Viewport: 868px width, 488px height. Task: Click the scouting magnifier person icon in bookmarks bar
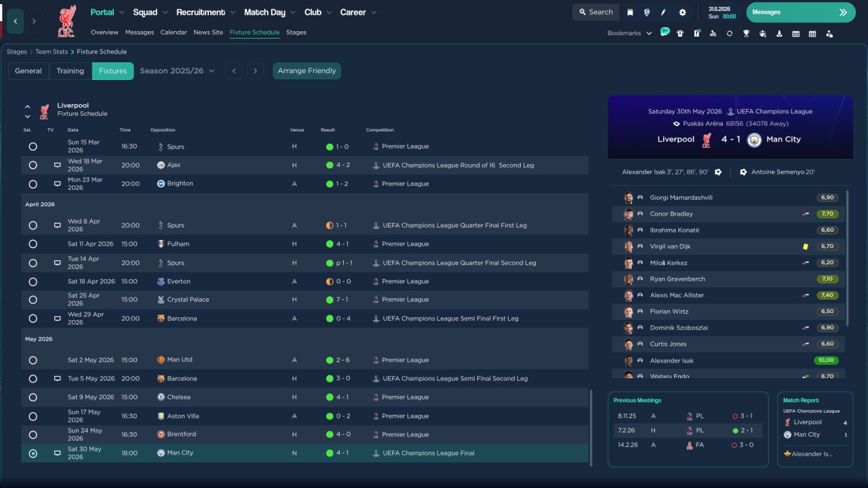pos(713,33)
